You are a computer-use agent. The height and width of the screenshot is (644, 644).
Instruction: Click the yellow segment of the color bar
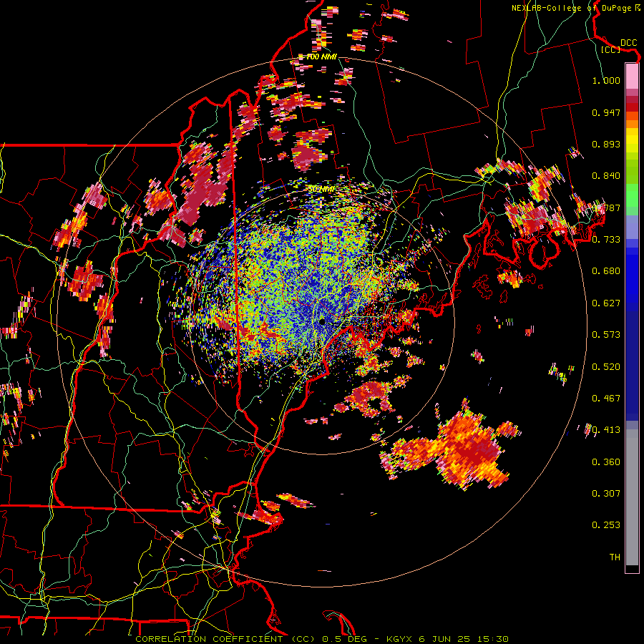point(632,141)
